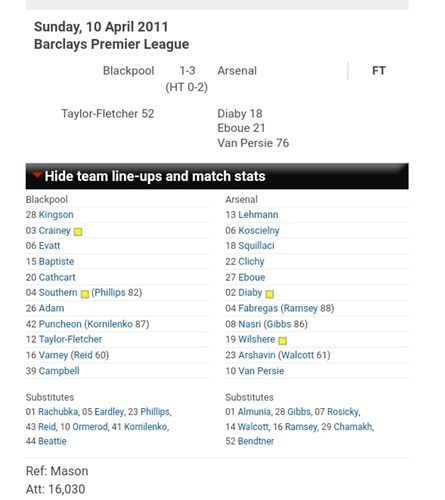This screenshot has width=445, height=500.
Task: Click the yellow card icon next to Diaby
Action: (270, 294)
